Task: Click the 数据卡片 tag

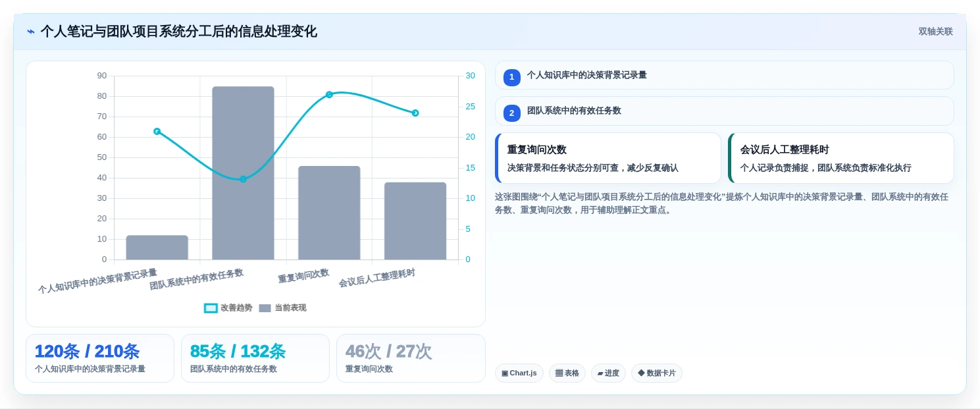Action: click(x=656, y=373)
